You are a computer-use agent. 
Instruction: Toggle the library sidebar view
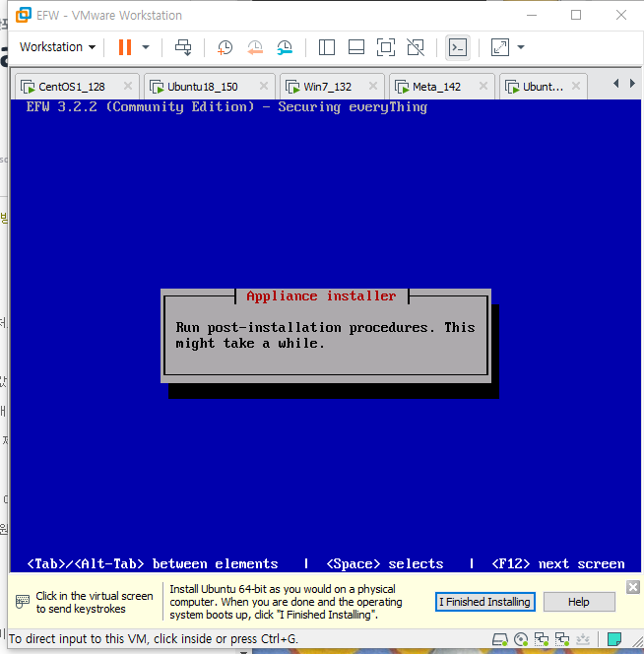(x=327, y=47)
